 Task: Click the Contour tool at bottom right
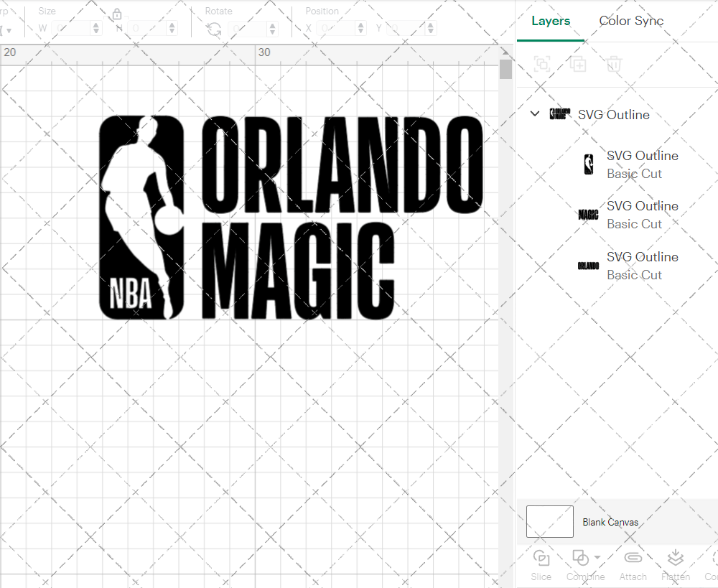point(712,565)
